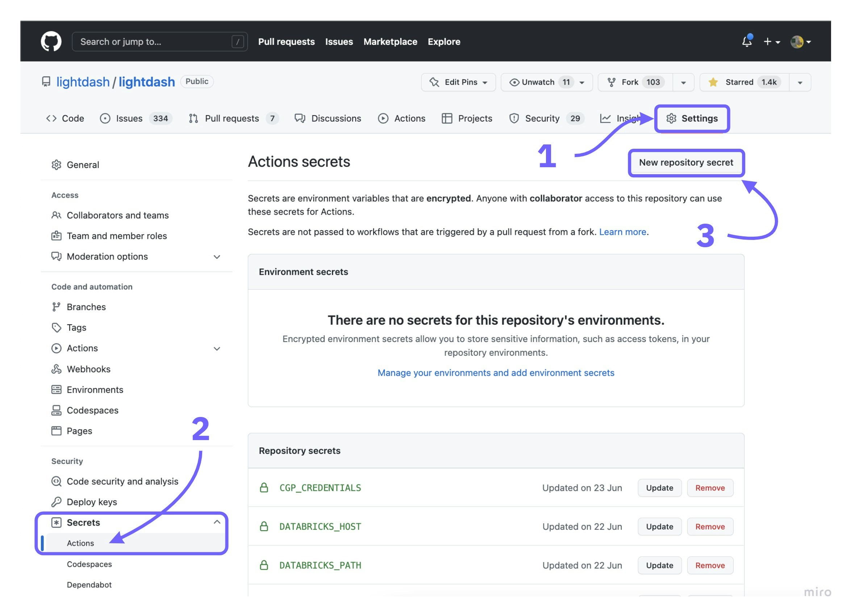
Task: Open the Learn more link
Action: (x=622, y=232)
